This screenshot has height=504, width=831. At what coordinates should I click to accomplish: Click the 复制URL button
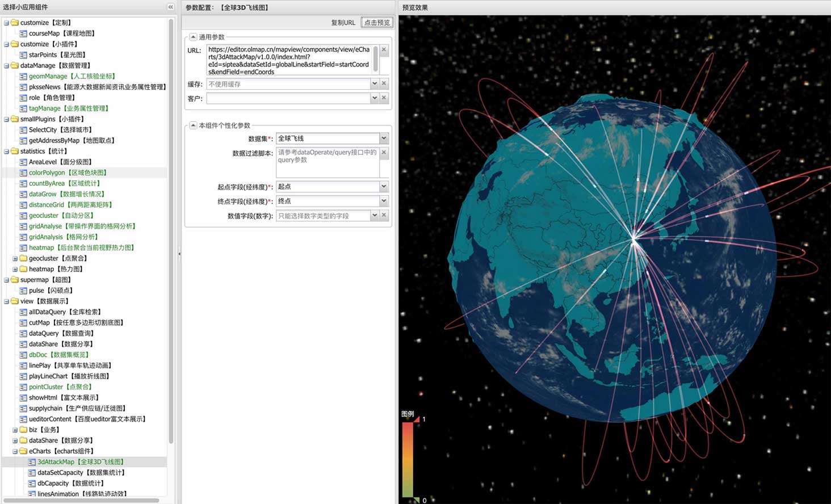coord(343,23)
